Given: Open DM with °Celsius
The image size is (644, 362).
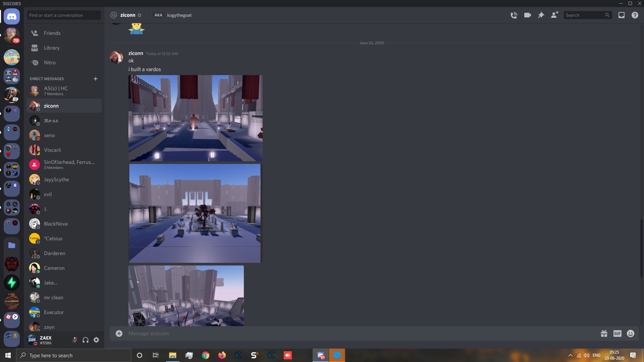Looking at the screenshot, I should pos(65,239).
